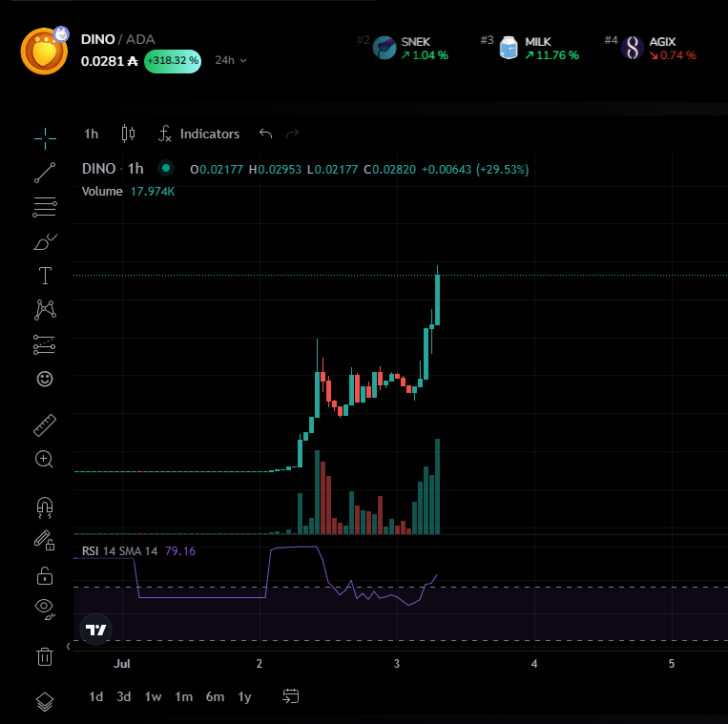
Task: Select the 3d date range
Action: pos(123,696)
